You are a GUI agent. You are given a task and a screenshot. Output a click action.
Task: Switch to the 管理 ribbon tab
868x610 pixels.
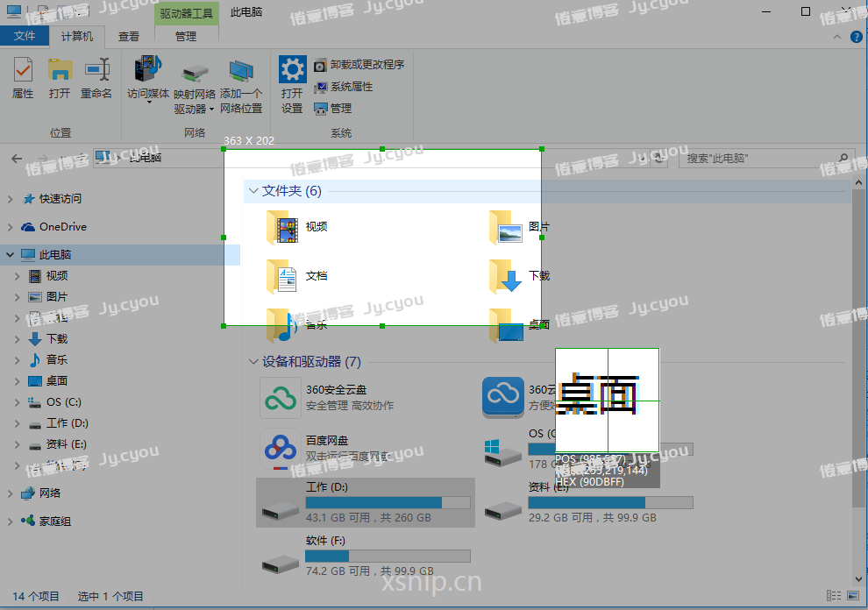pos(186,37)
